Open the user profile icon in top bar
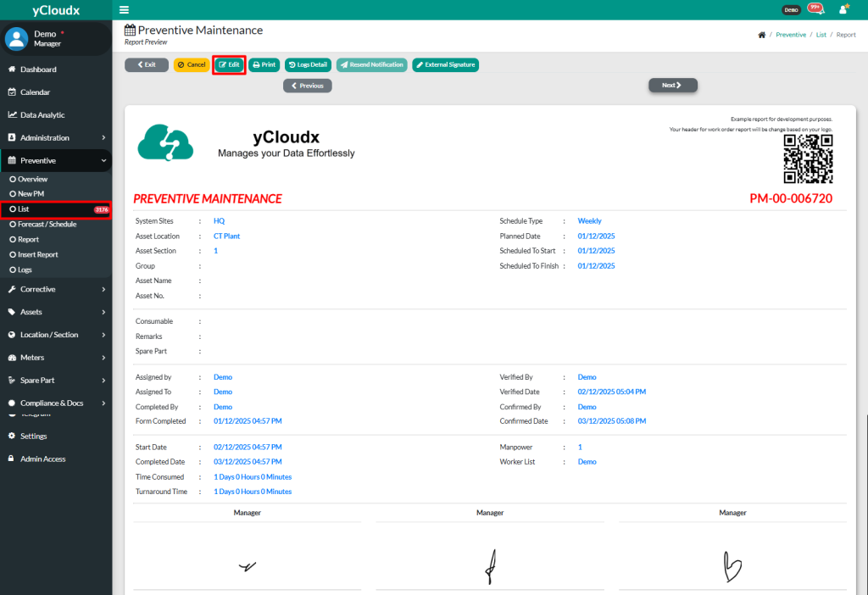Screen dimensions: 868x595 click(843, 10)
